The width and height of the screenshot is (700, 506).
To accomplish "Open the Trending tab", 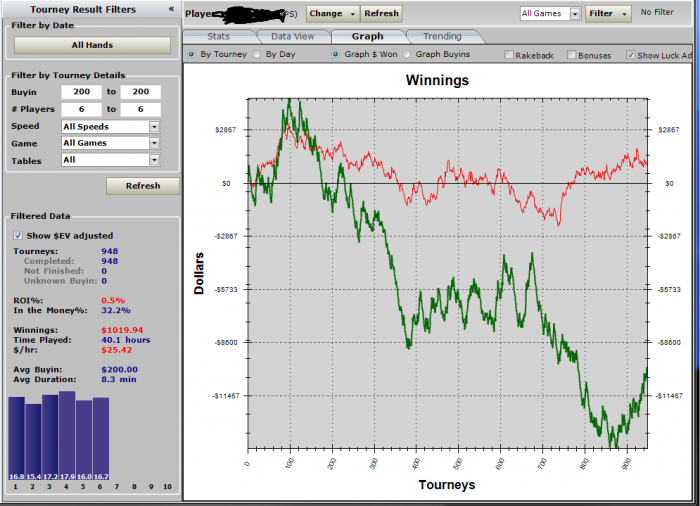I will tap(442, 37).
